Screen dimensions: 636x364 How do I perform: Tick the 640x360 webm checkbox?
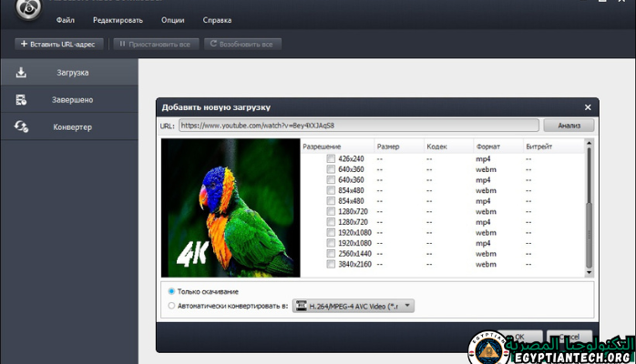pyautogui.click(x=331, y=169)
